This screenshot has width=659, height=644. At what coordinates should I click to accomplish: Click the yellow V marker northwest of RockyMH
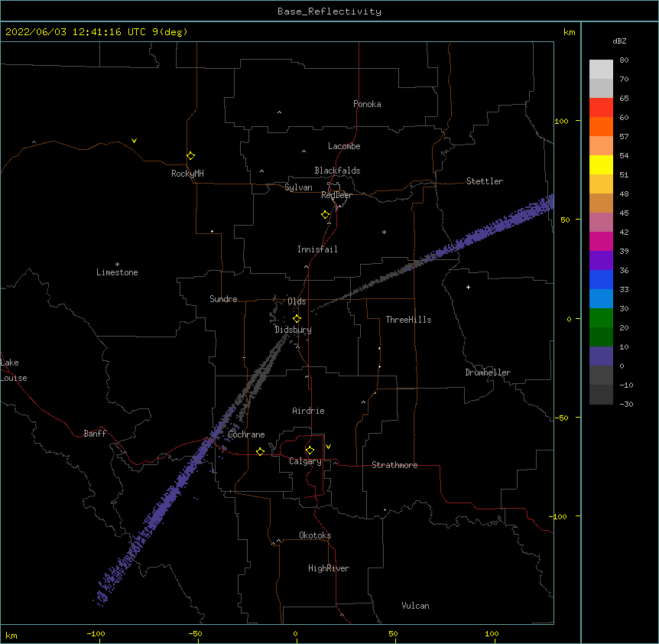point(134,141)
